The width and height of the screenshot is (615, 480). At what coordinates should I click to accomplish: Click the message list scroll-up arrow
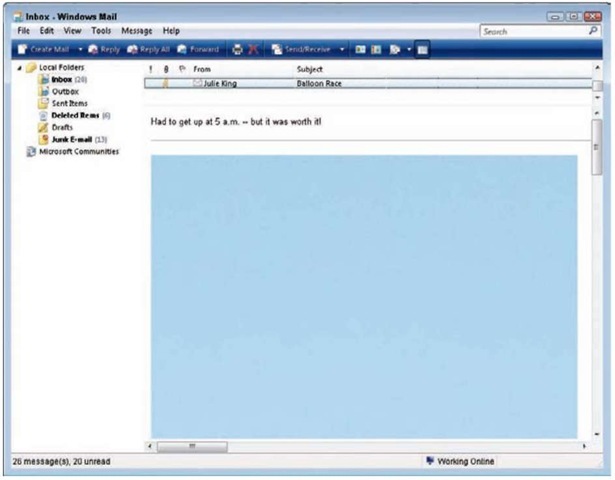(x=597, y=68)
